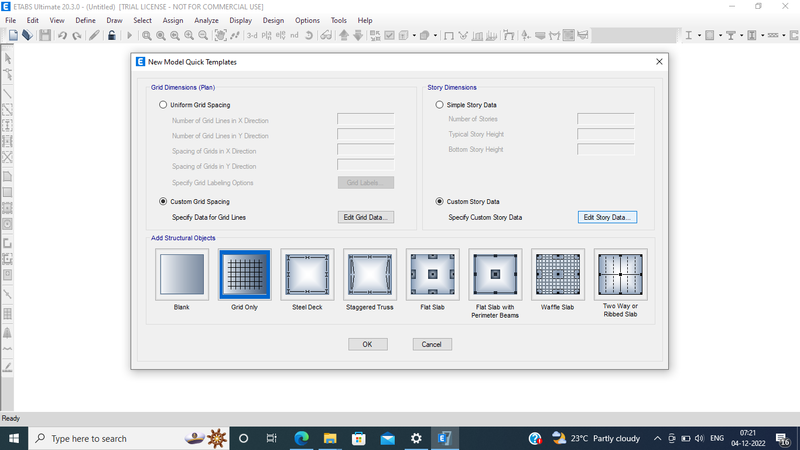Click the glasses Perspective Toggle icon

click(x=326, y=35)
